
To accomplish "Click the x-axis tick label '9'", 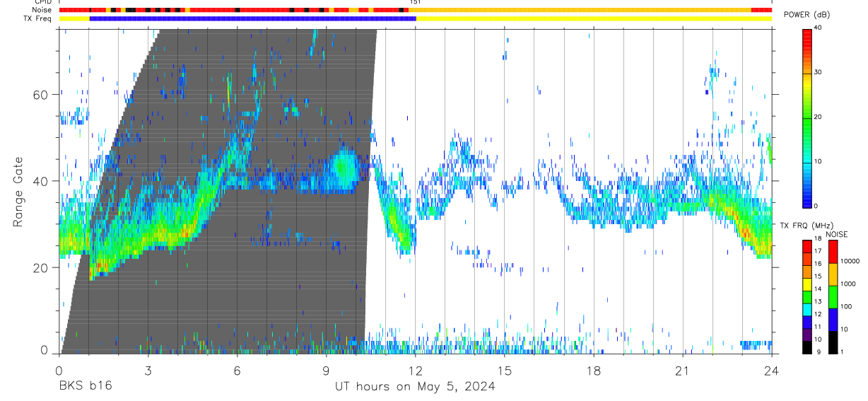I will [326, 371].
